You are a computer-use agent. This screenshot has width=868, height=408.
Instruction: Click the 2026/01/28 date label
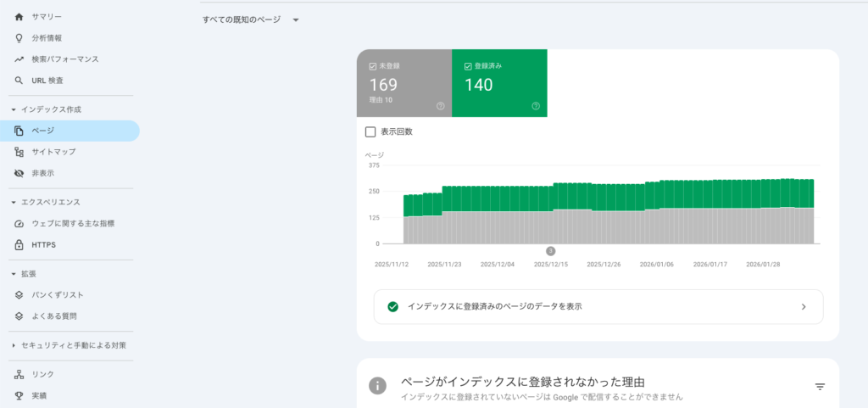coord(763,265)
